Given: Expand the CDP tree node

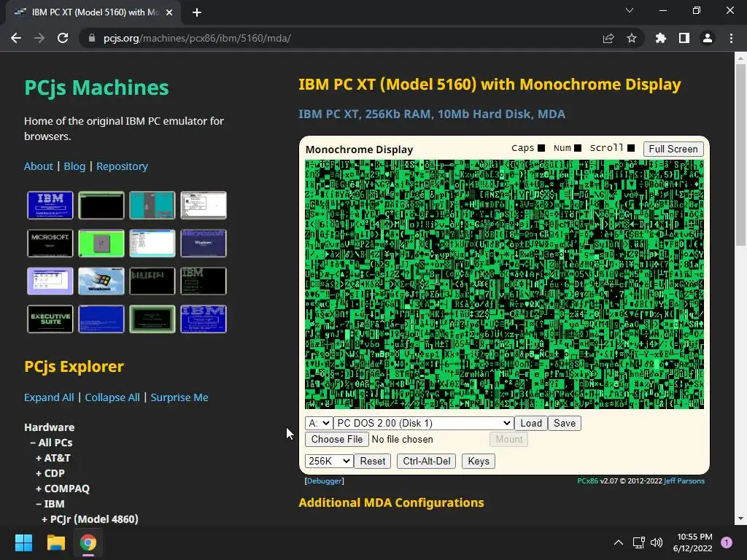Looking at the screenshot, I should point(50,472).
